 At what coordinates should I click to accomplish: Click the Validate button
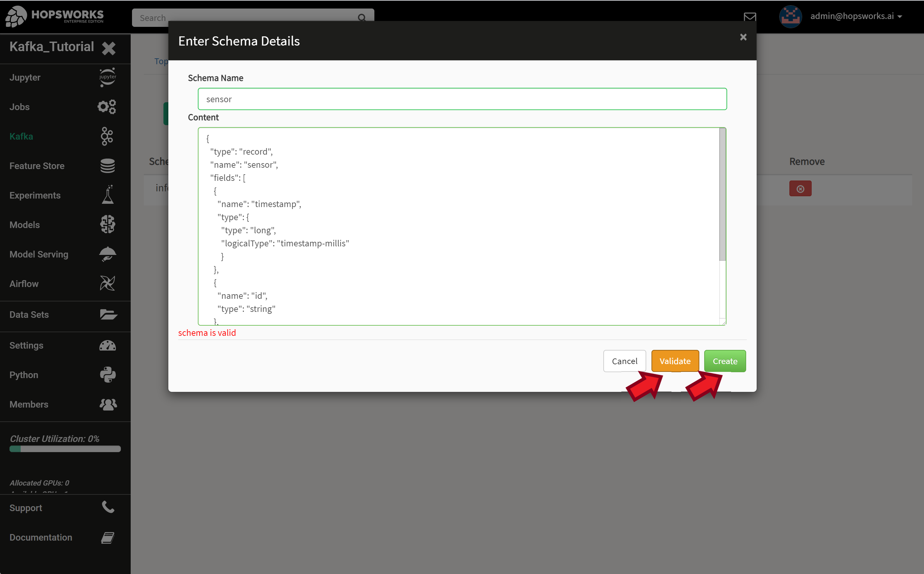tap(675, 361)
